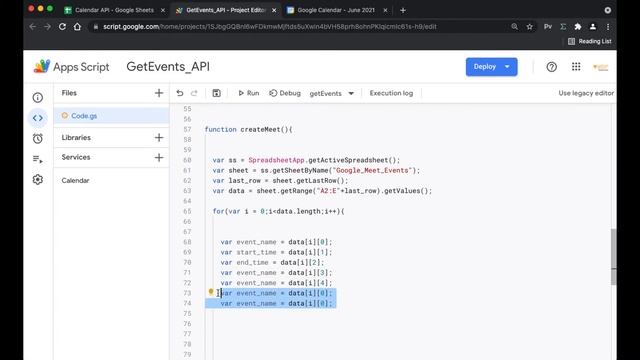Screen dimensions: 640x360
Task: Click Use legacy editor
Action: pos(586,93)
